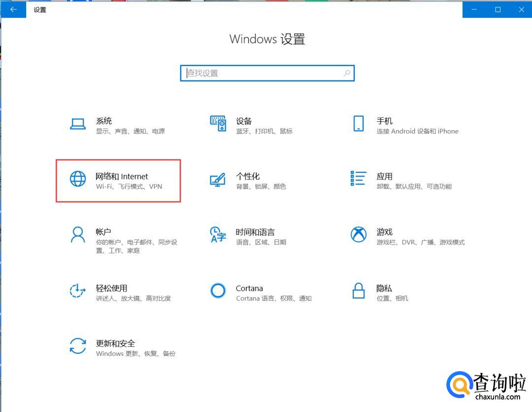Close the Settings window
This screenshot has height=412, width=532.
point(521,9)
